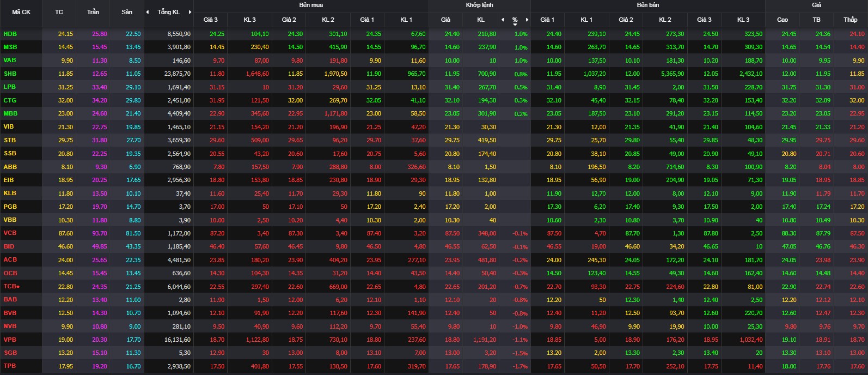868x375 pixels.
Task: Select the VIB stock symbol
Action: click(9, 126)
